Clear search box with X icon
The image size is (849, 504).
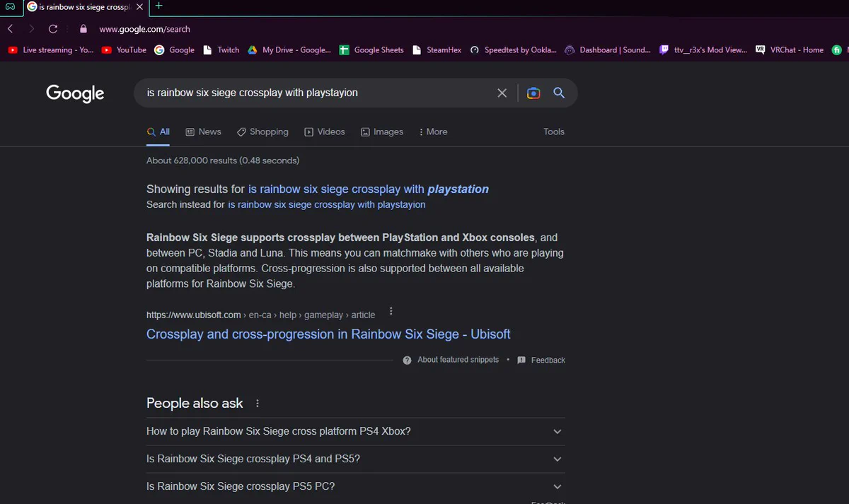(x=502, y=93)
